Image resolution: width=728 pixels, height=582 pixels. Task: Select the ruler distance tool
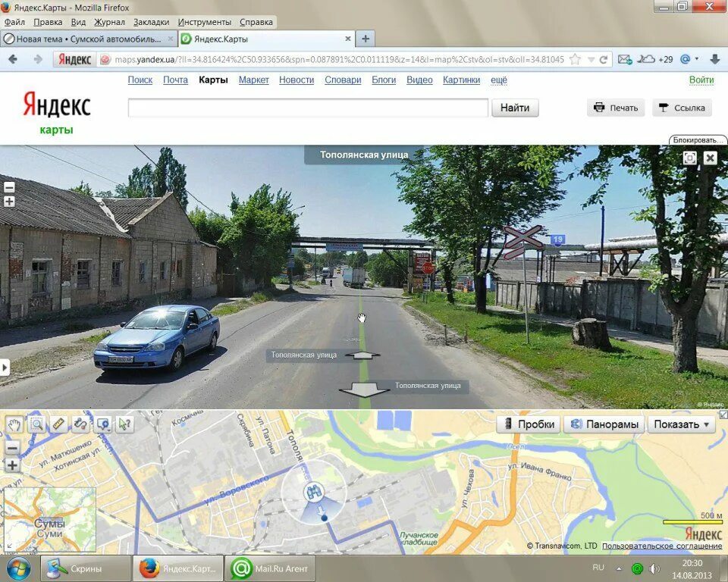point(58,424)
